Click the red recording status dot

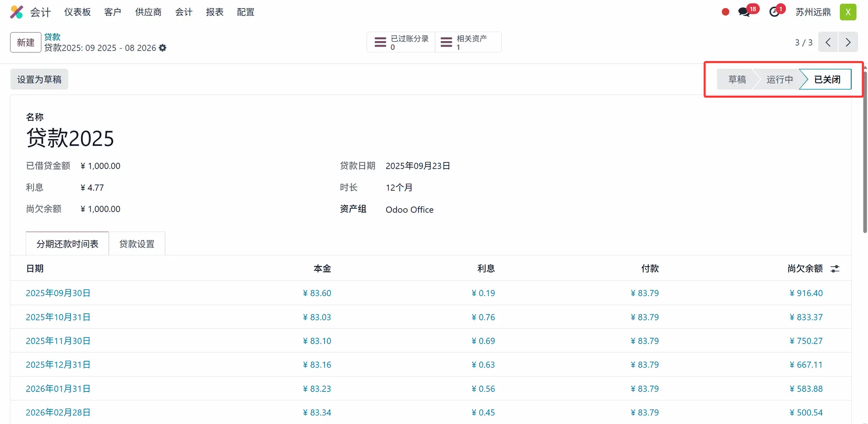pyautogui.click(x=725, y=12)
